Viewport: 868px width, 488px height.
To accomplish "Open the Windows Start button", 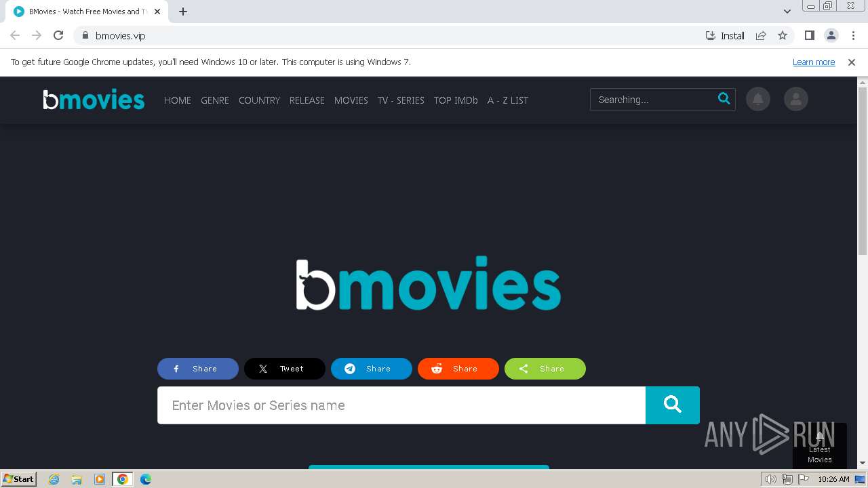I will [19, 479].
